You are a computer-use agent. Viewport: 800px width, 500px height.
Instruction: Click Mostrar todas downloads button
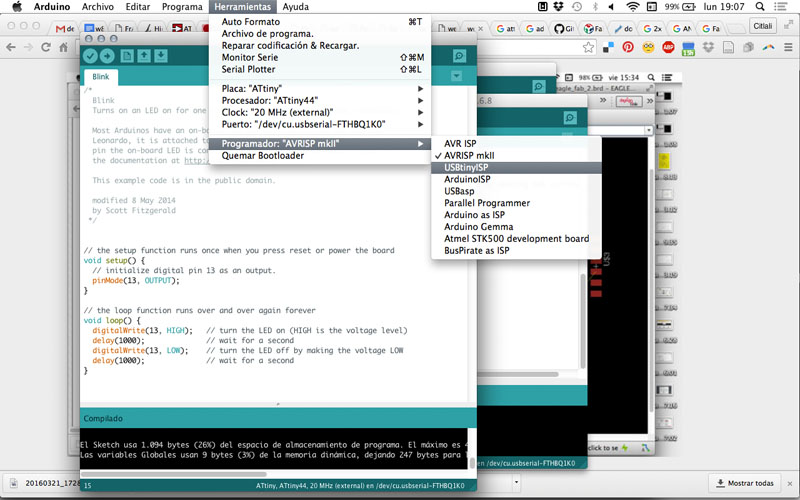click(x=745, y=483)
